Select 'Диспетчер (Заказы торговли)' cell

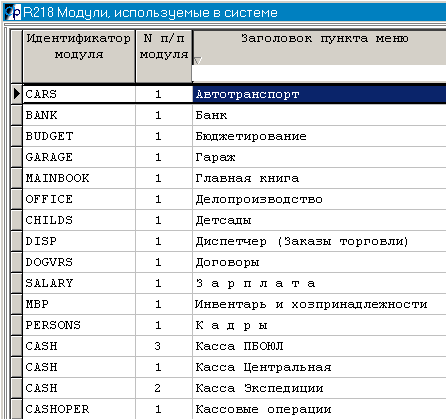click(319, 241)
